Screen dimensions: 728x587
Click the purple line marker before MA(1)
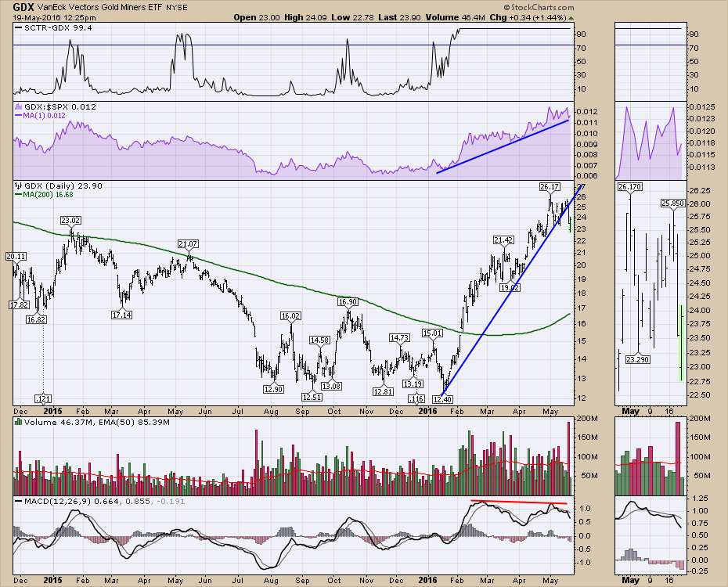pyautogui.click(x=19, y=116)
